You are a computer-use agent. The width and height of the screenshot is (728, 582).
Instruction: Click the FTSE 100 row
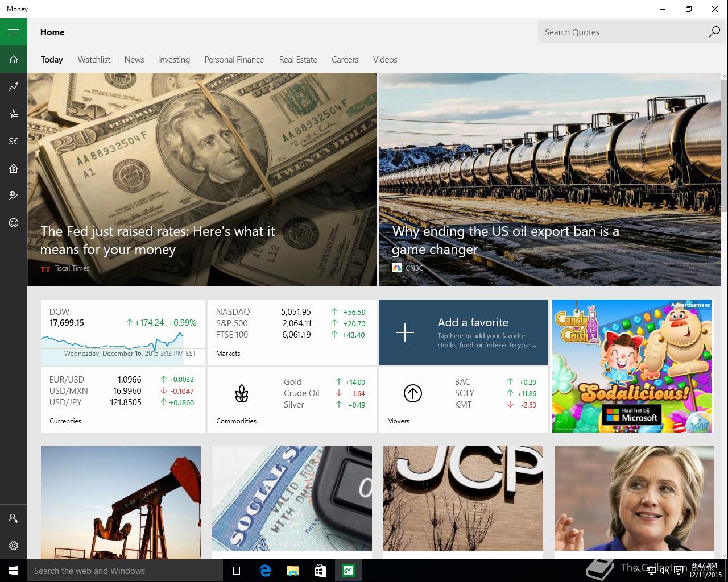point(291,335)
